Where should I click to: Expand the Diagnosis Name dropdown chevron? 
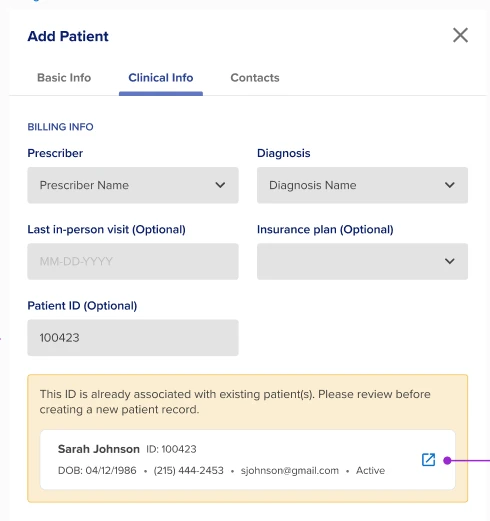[x=450, y=185]
